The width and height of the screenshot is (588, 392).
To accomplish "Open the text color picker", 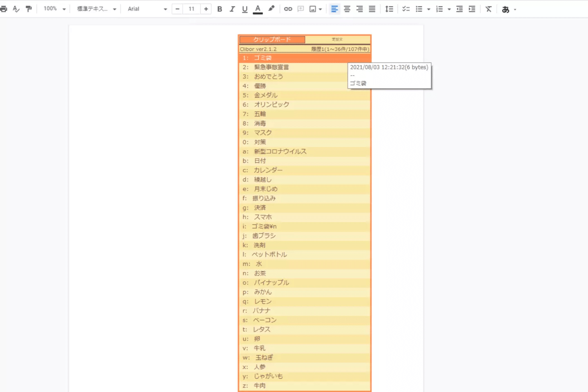I will 258,9.
